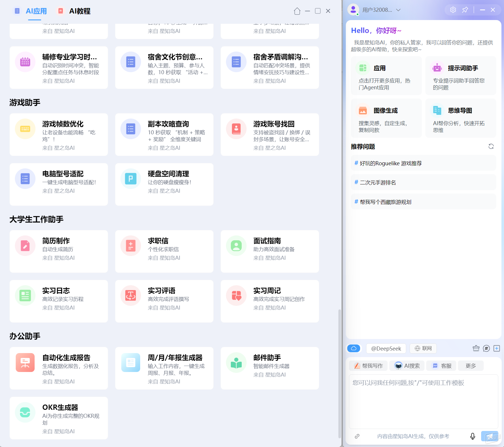
Task: Toggle 联网 web search
Action: (423, 348)
